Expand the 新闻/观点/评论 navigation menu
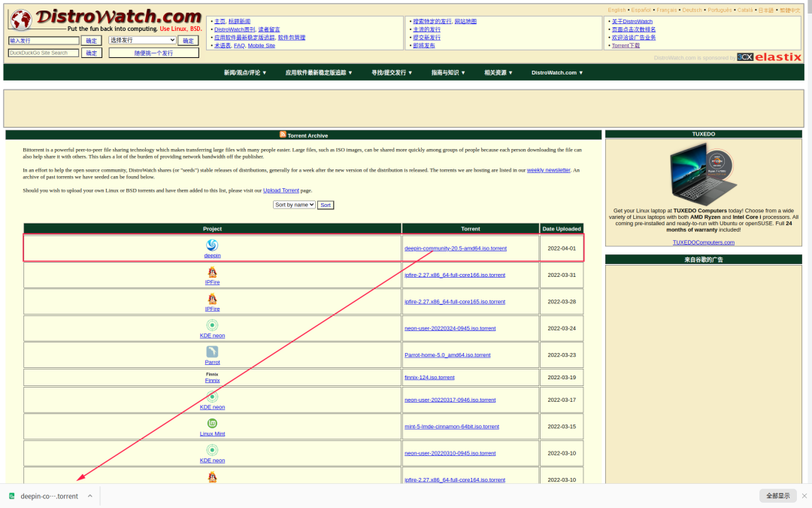The height and width of the screenshot is (508, 812). coord(245,72)
